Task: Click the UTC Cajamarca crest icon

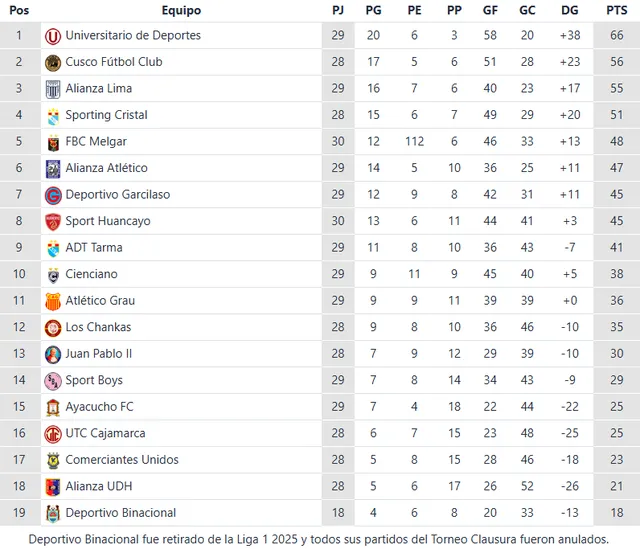Action: click(x=53, y=433)
